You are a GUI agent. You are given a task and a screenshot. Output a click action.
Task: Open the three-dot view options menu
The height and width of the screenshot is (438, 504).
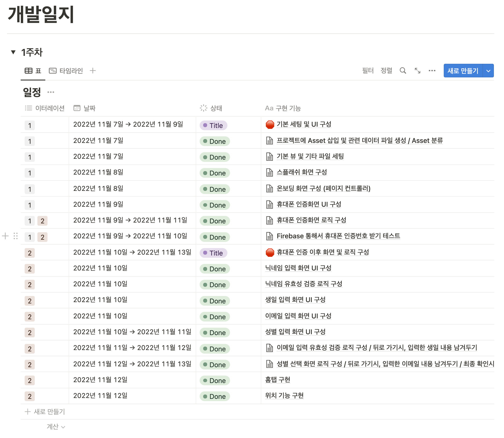[432, 71]
